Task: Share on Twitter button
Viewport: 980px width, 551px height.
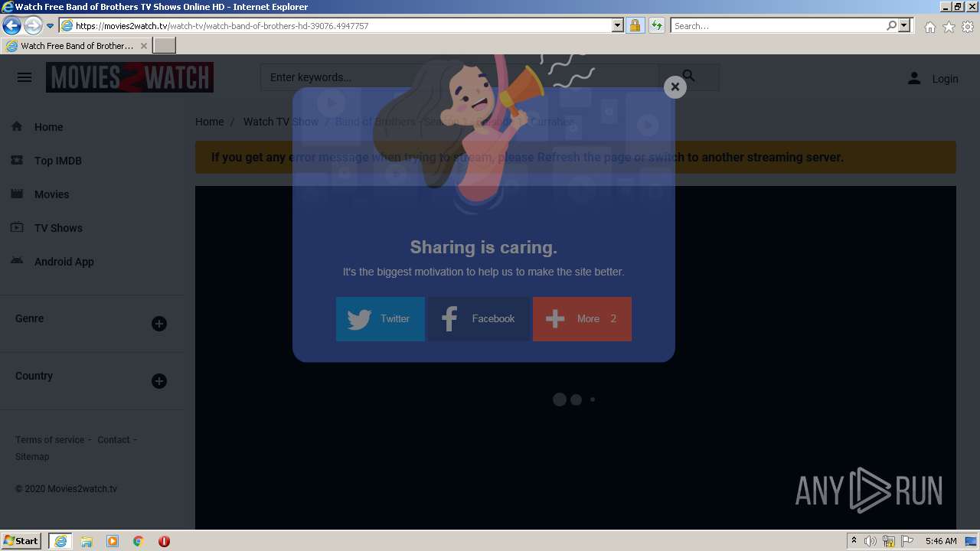Action: pyautogui.click(x=381, y=318)
